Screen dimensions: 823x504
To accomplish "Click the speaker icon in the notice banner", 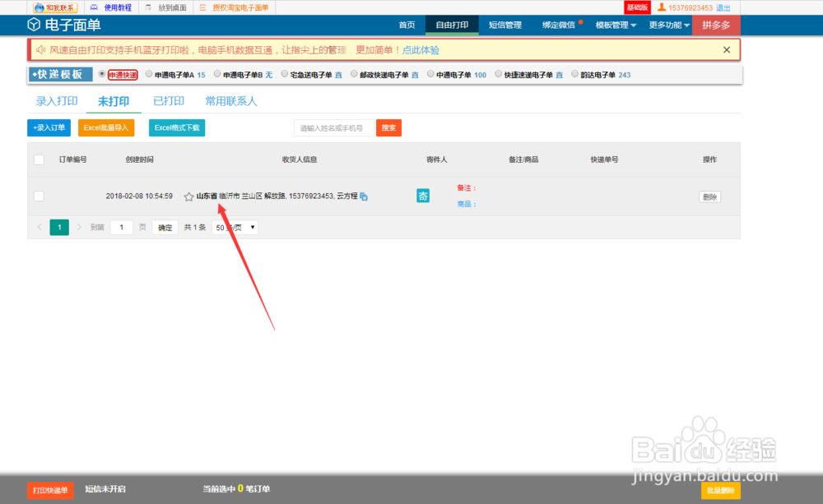I will (x=41, y=50).
